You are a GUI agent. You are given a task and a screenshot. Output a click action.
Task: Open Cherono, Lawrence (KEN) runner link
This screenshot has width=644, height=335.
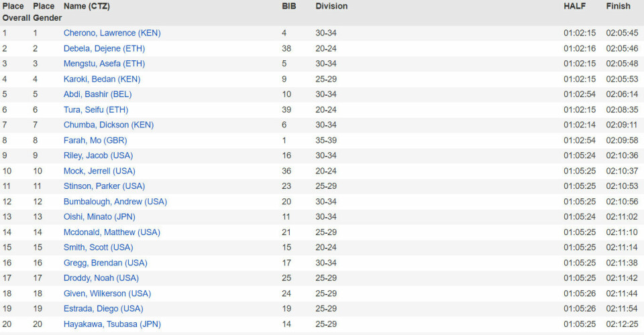[x=112, y=33]
